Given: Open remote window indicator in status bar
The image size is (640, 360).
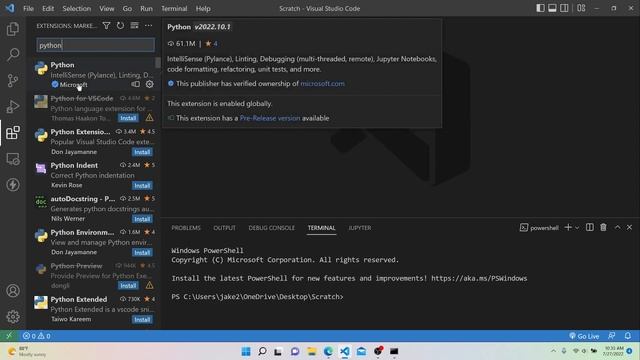Looking at the screenshot, I should pyautogui.click(x=9, y=336).
